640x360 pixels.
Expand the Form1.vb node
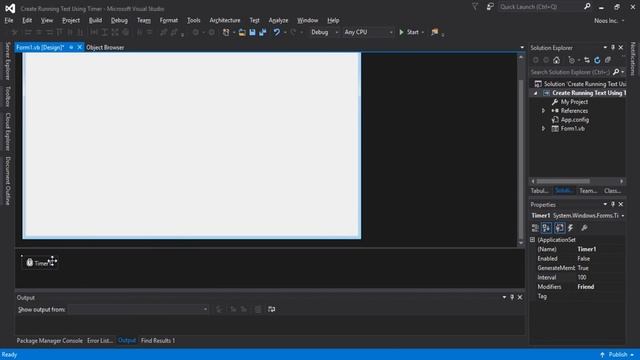pos(543,129)
